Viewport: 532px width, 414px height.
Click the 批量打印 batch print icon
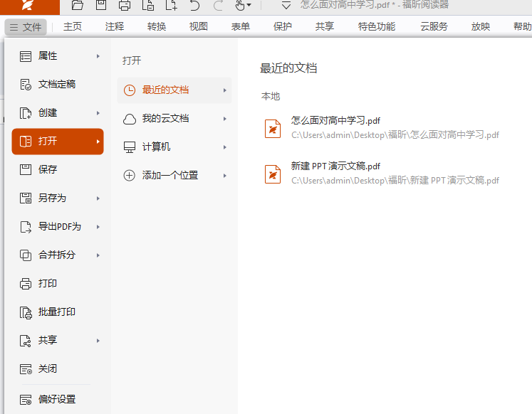click(x=26, y=312)
